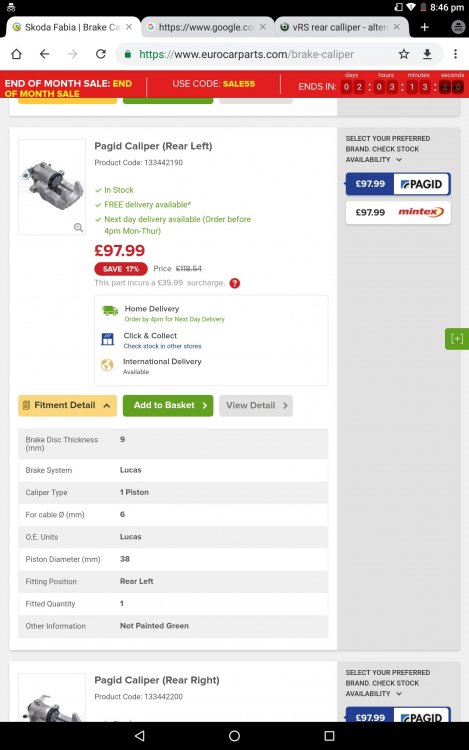Open View Detail for Rear Left caliper

click(256, 405)
